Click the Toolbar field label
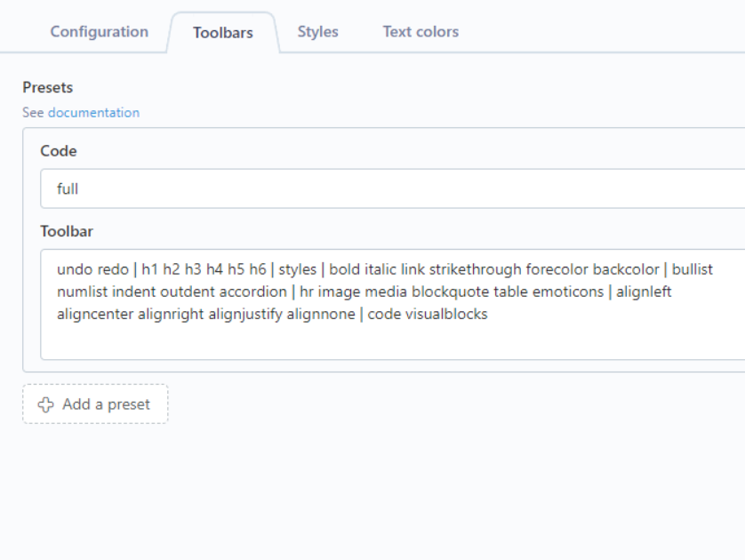Screen dimensions: 745x560 tap(67, 231)
